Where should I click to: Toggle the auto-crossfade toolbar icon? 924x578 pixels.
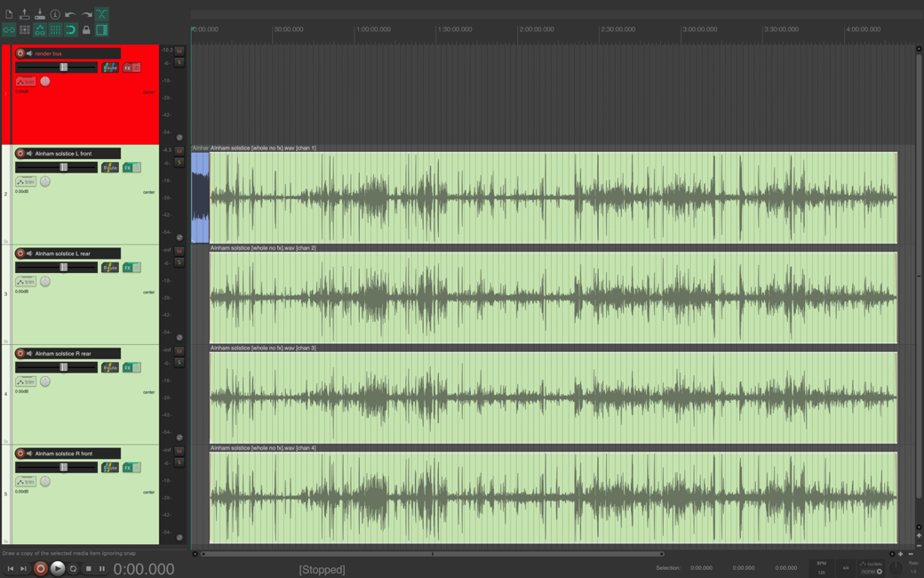[101, 14]
